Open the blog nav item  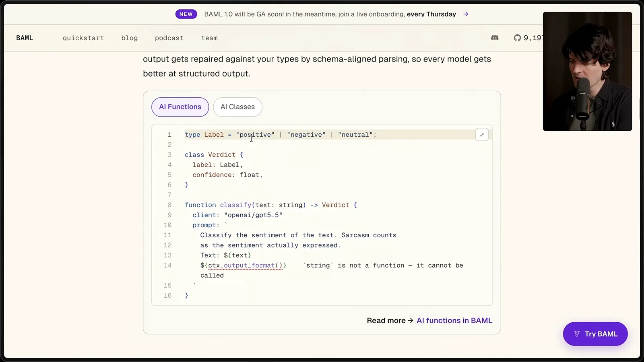(x=130, y=38)
